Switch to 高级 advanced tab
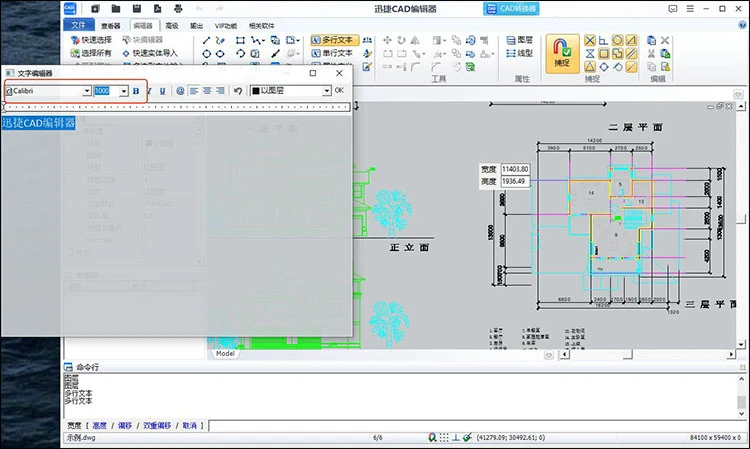 point(171,26)
